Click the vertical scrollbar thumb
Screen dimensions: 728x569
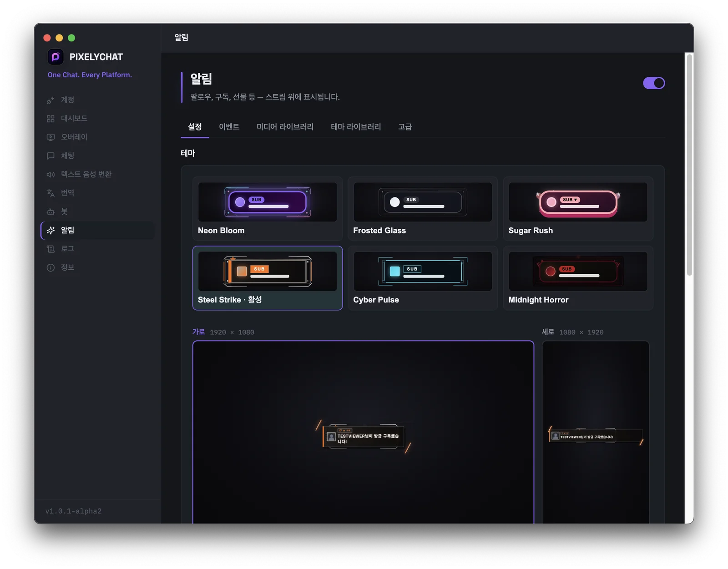click(x=689, y=165)
